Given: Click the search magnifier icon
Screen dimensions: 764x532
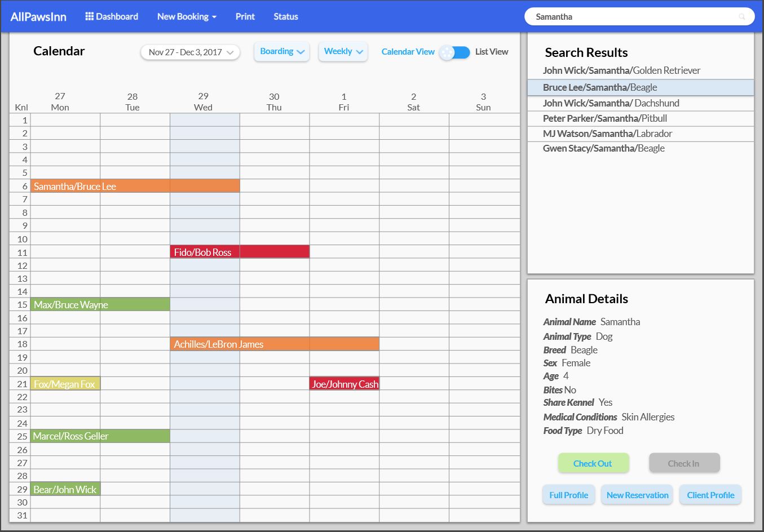Looking at the screenshot, I should click(742, 17).
